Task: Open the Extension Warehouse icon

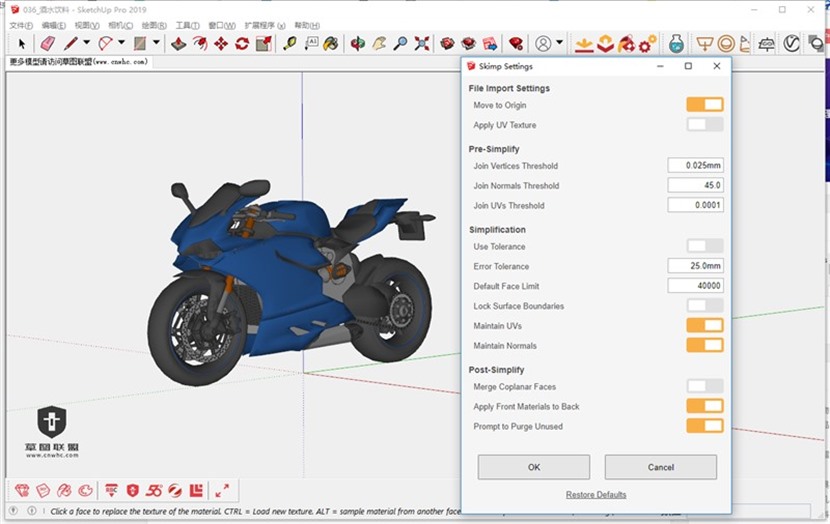Action: (x=468, y=43)
